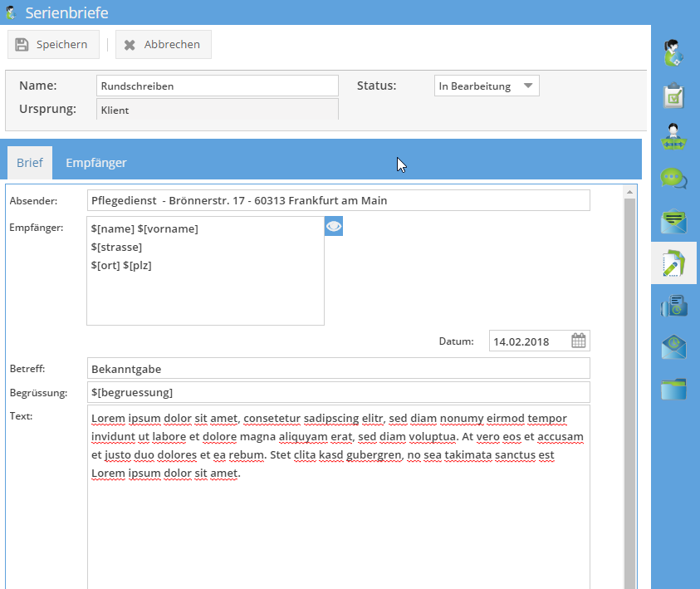This screenshot has width=700, height=589.
Task: Open the fax with clock sidebar icon
Action: pyautogui.click(x=673, y=306)
